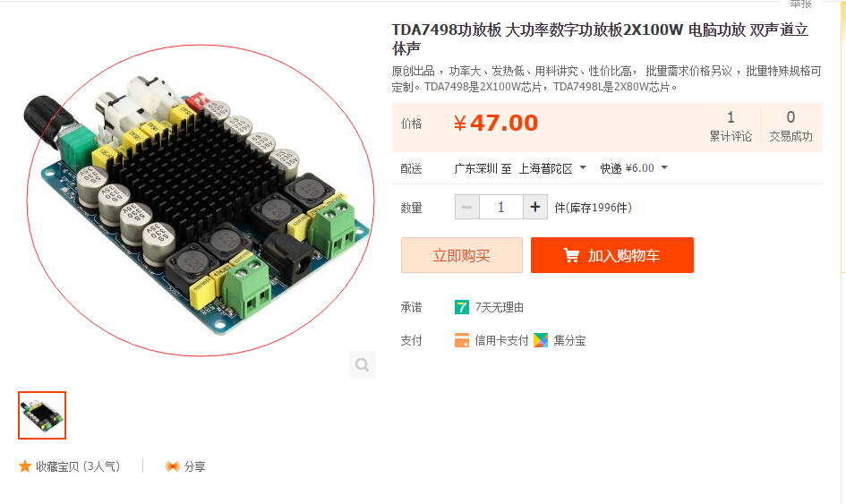Image resolution: width=846 pixels, height=504 pixels.
Task: Click the share icon next to 分享
Action: 173,466
